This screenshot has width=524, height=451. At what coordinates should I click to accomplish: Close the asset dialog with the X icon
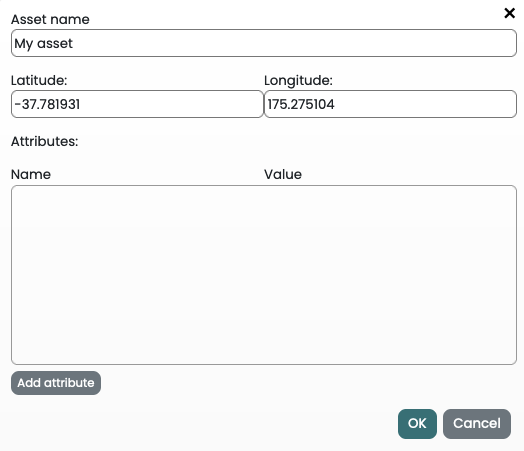pos(509,13)
